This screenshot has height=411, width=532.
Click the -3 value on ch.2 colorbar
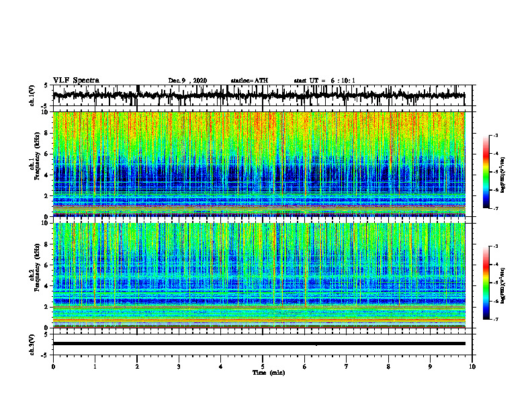click(495, 246)
